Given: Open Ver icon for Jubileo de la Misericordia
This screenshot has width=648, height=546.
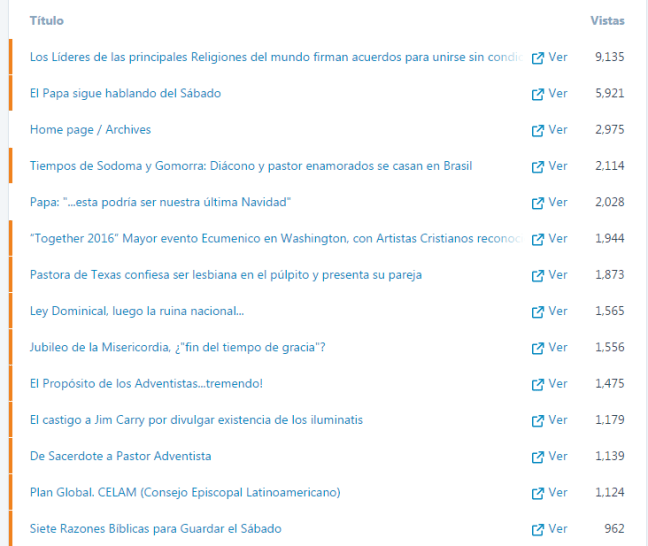Looking at the screenshot, I should point(538,348).
